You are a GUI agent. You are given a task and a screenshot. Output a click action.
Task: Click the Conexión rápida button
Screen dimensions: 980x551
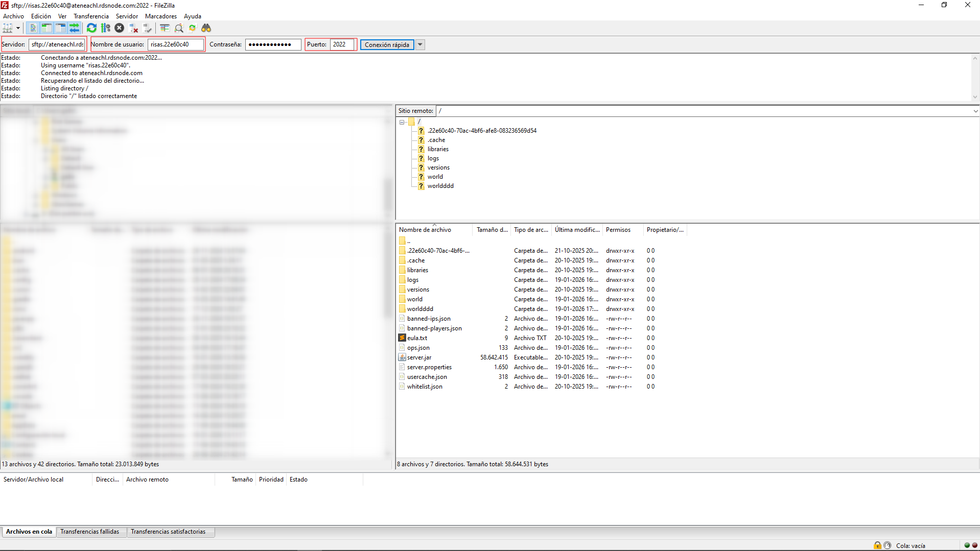(387, 45)
